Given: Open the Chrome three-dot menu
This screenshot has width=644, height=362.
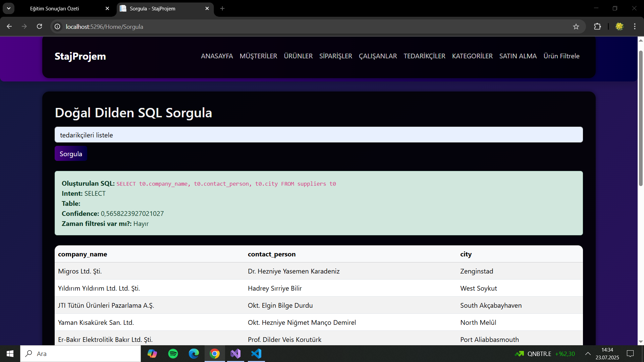Looking at the screenshot, I should pyautogui.click(x=635, y=26).
